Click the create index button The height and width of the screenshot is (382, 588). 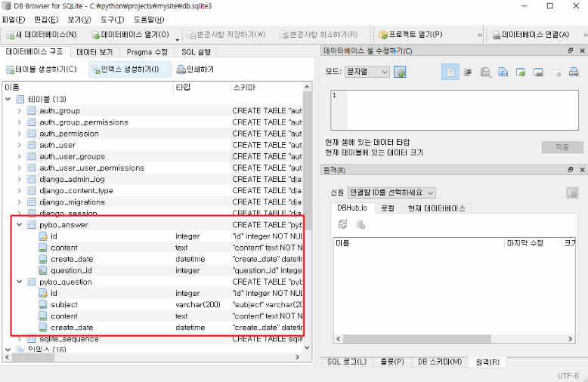[129, 69]
